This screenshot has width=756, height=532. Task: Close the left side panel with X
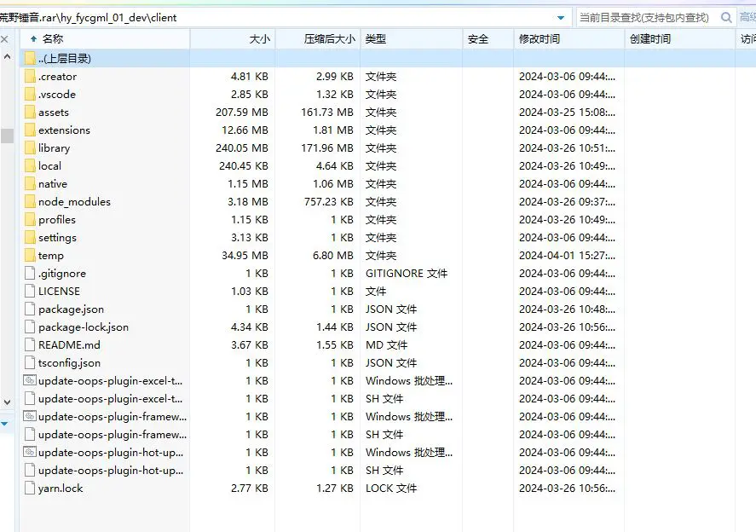coord(4,39)
